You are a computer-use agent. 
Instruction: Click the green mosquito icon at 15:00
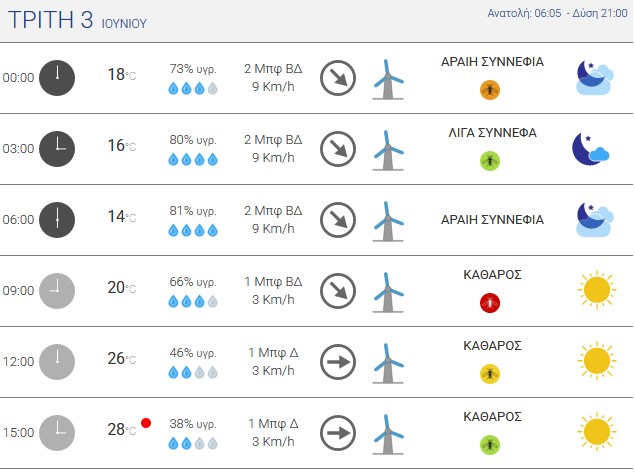point(490,445)
